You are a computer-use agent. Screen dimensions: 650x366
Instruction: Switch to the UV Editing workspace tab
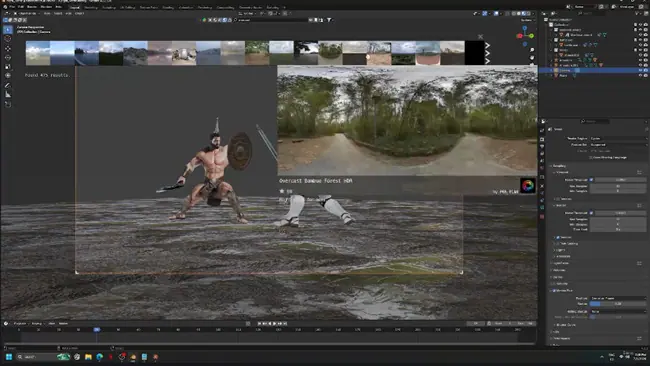[127, 7]
